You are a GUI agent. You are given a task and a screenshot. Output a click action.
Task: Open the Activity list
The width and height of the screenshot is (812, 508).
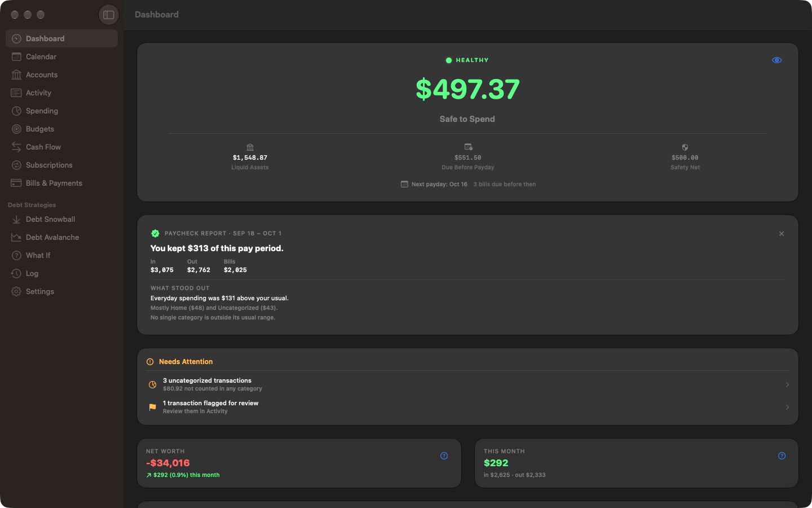[61, 93]
